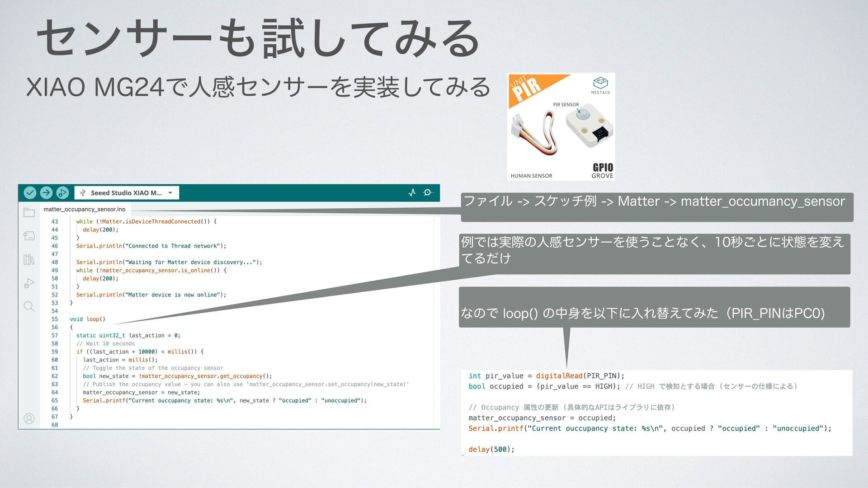Viewport: 868px width, 488px height.
Task: Open the Serial Plotter icon
Action: click(412, 193)
